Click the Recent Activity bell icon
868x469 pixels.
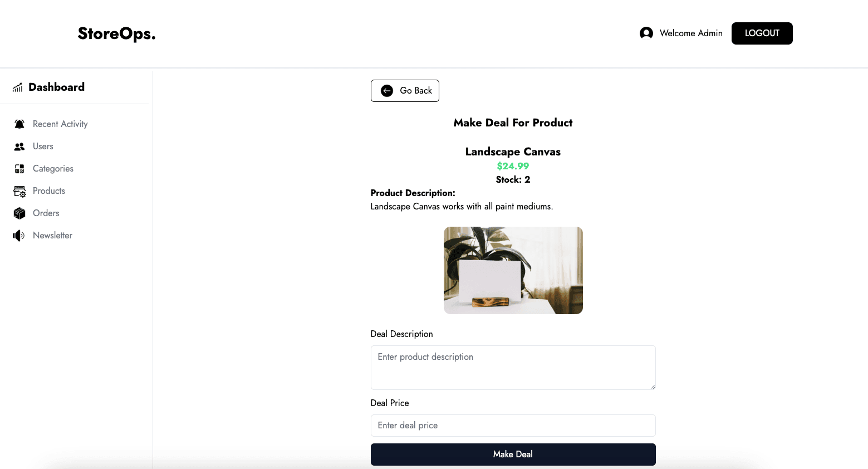19,124
